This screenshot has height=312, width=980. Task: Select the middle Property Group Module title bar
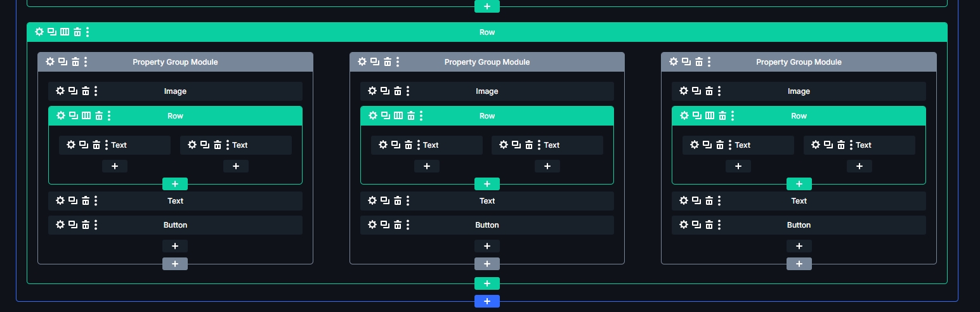coord(487,62)
